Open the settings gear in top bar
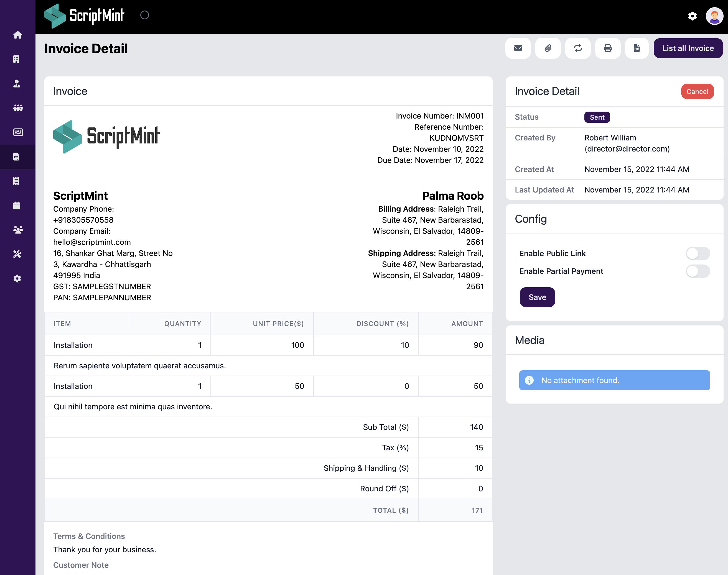 click(x=692, y=16)
